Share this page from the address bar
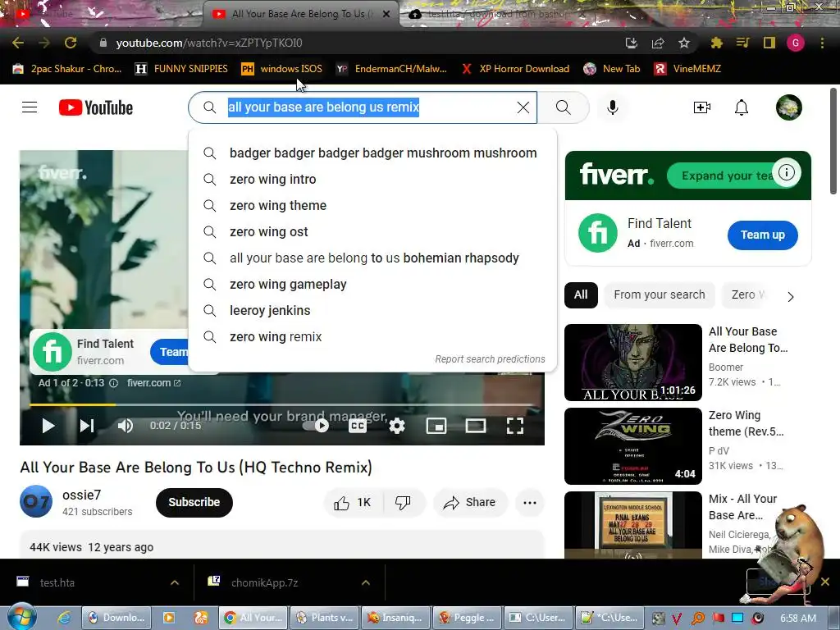 658,43
